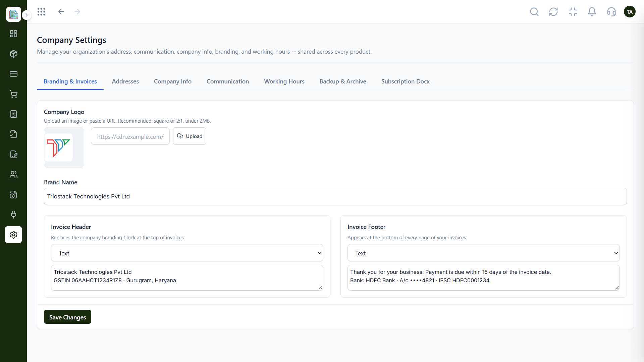Expand the sidebar with the chevron toggle
The height and width of the screenshot is (362, 644).
coord(27,15)
